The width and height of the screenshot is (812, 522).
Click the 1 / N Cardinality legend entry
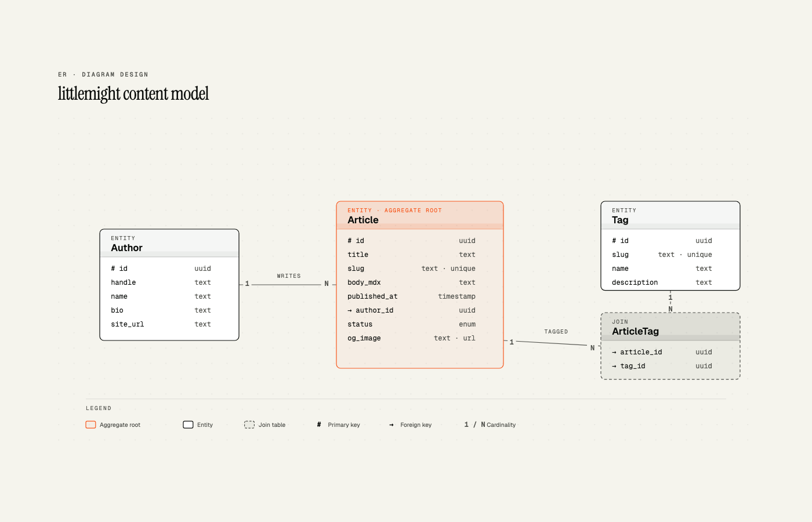coord(490,425)
